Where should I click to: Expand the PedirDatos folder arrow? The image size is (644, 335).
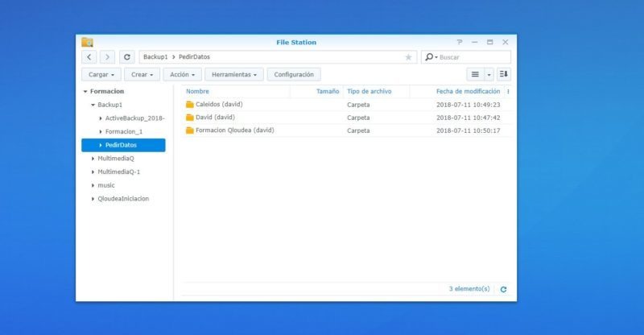pyautogui.click(x=101, y=145)
